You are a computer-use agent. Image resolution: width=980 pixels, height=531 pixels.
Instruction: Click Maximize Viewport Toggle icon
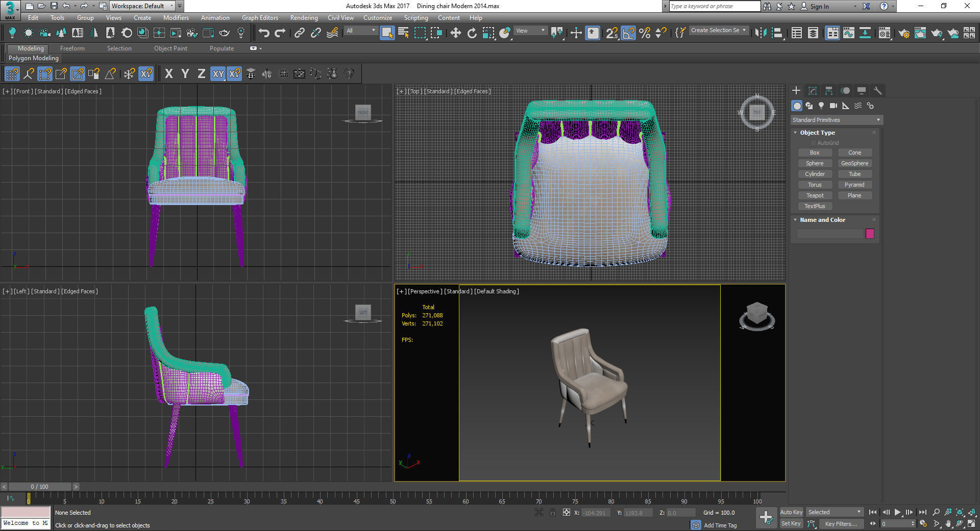click(x=972, y=523)
